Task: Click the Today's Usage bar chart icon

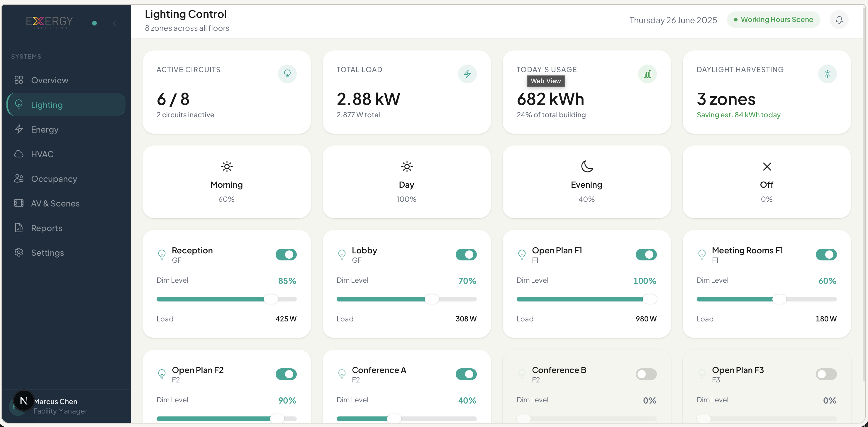Action: [x=647, y=74]
